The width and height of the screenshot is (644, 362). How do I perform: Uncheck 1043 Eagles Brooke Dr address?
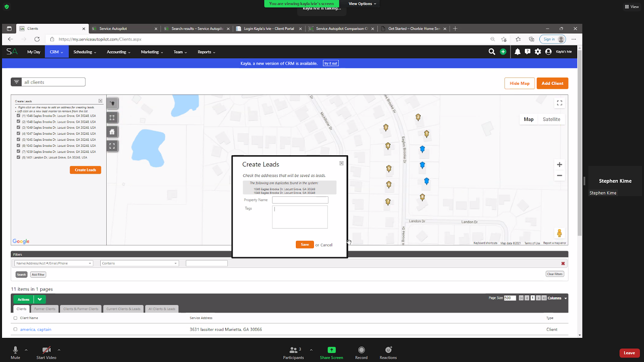19,145
